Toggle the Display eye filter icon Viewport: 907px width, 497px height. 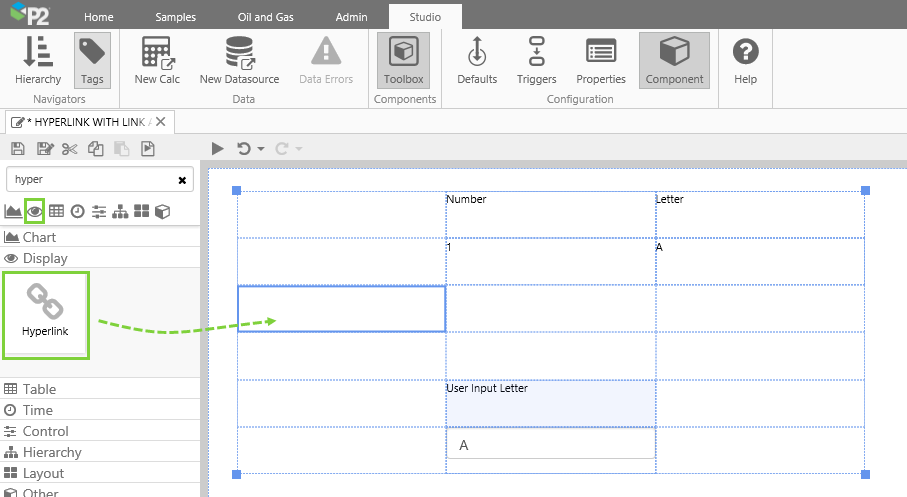(x=35, y=211)
